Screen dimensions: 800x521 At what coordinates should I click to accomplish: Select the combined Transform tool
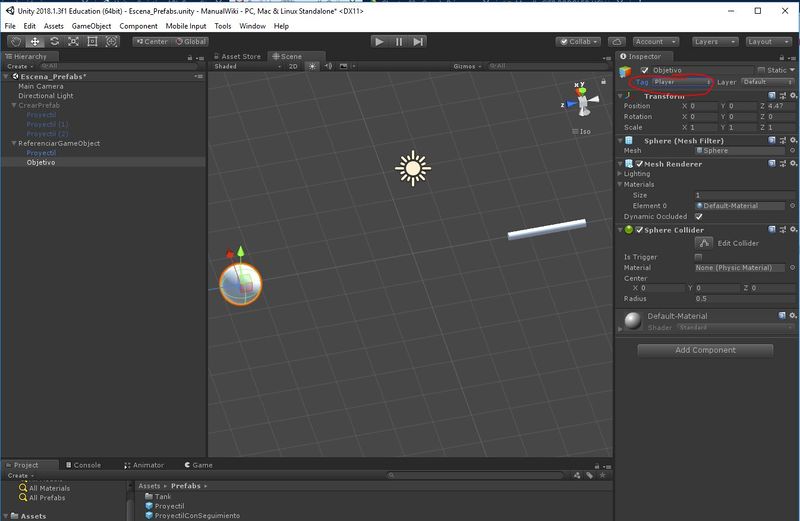[x=111, y=42]
